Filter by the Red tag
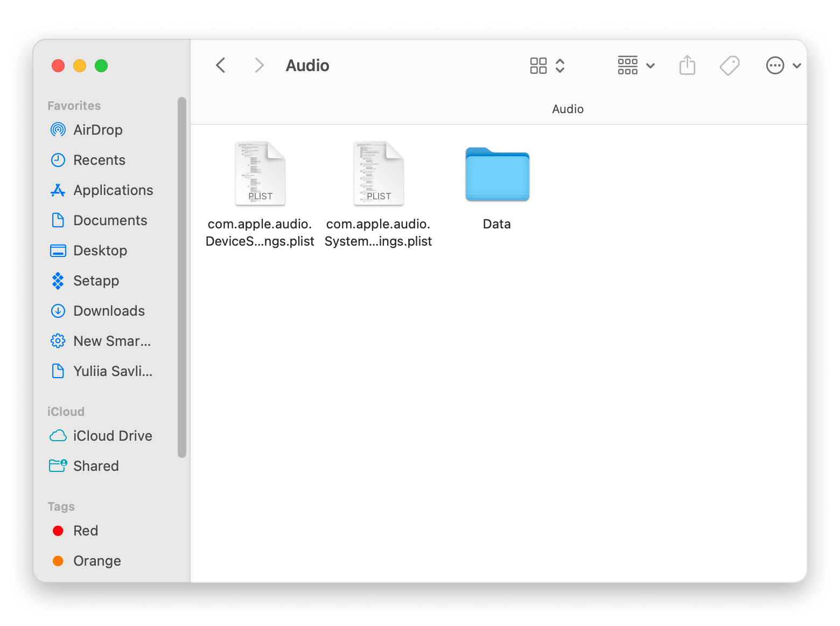This screenshot has width=840, height=626. [x=85, y=531]
